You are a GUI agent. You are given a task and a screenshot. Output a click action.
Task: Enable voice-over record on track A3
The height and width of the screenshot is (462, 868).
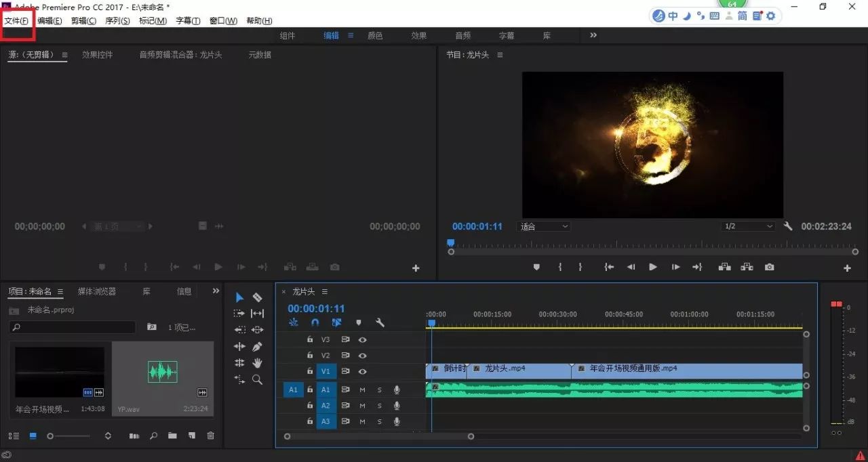[397, 422]
